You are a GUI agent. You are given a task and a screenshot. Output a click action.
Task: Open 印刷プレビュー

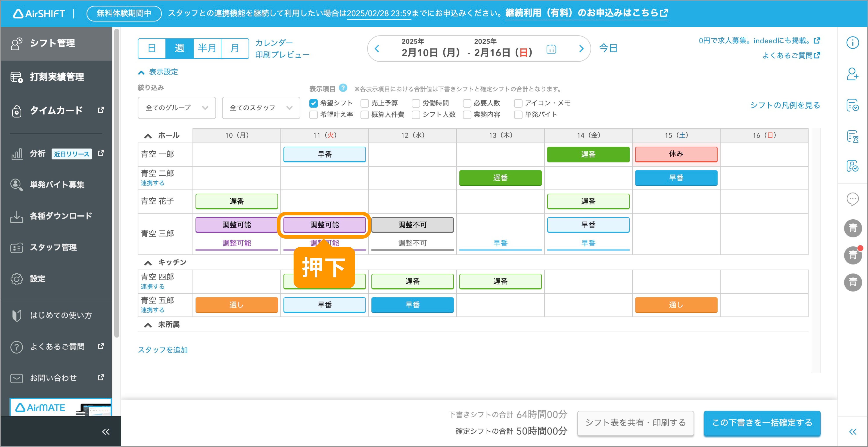[282, 55]
